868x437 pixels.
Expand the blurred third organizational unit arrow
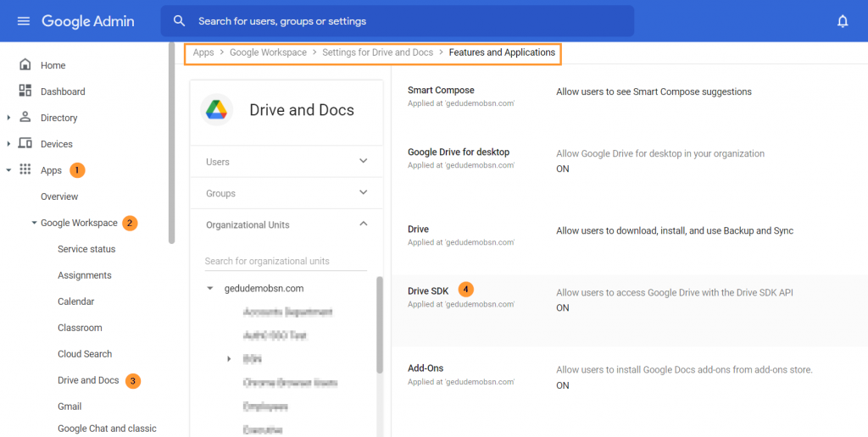[x=229, y=359]
